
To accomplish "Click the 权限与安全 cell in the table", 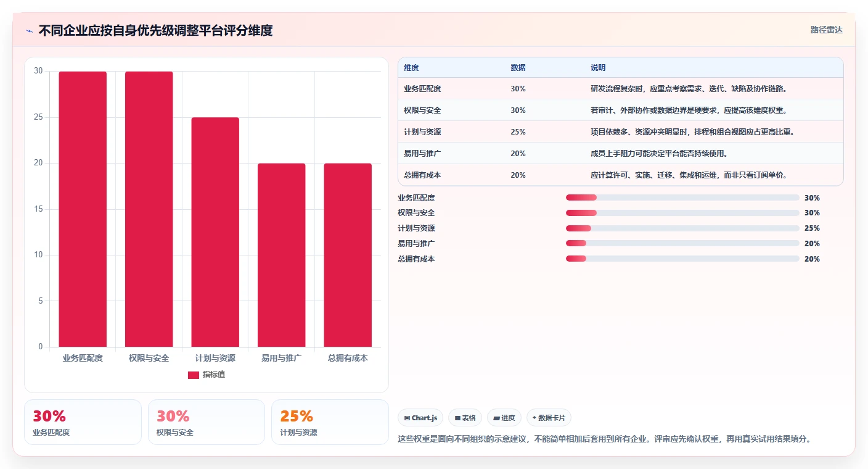I will tap(422, 110).
